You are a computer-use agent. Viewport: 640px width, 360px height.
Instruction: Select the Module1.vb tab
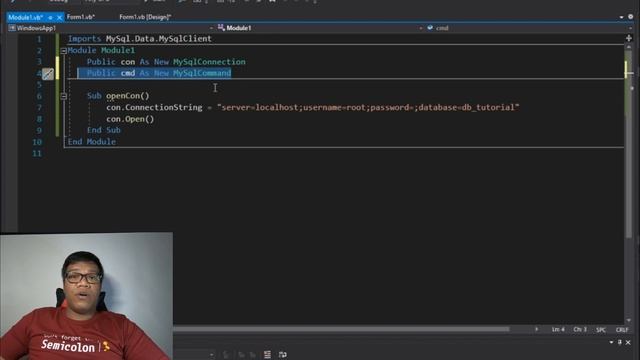click(x=25, y=17)
